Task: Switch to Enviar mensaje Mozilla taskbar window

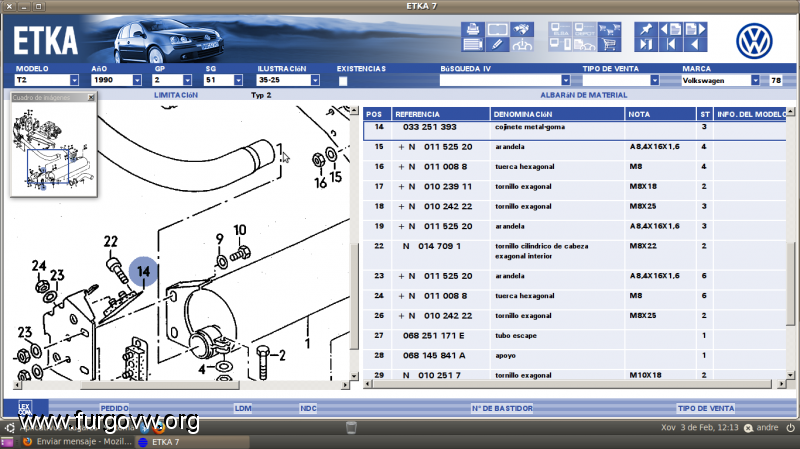Action: (x=78, y=441)
